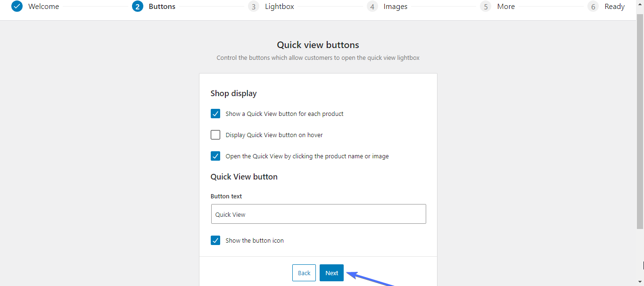This screenshot has width=644, height=286.
Task: Go to the Lightbox step label
Action: click(279, 7)
